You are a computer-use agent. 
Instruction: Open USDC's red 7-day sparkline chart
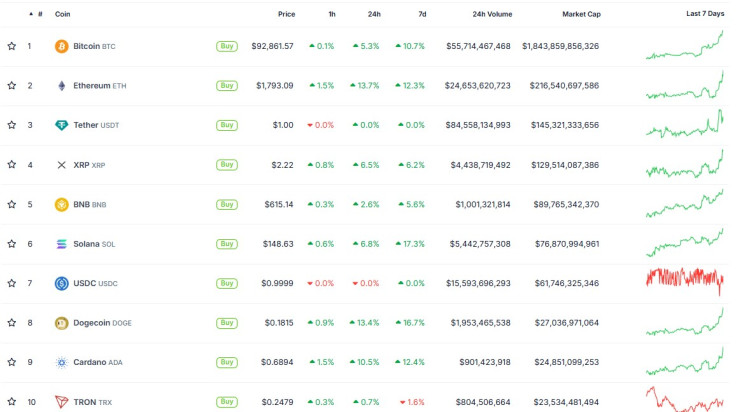point(685,282)
